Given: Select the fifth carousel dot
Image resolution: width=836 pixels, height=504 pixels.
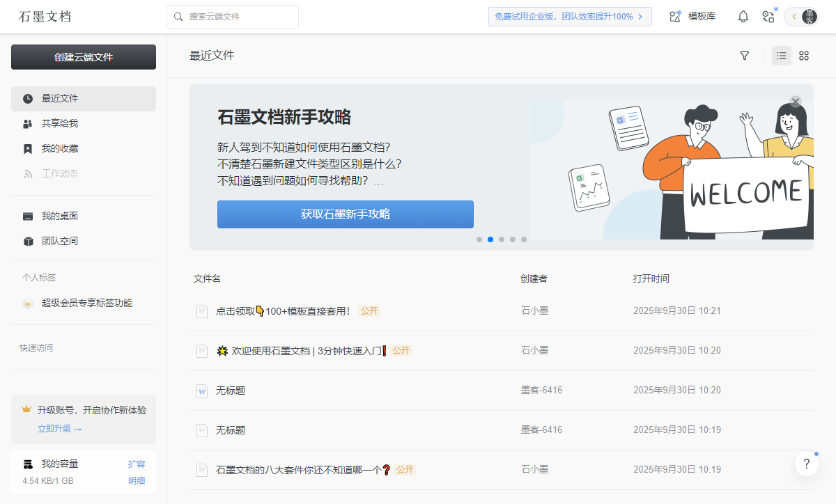Looking at the screenshot, I should (x=524, y=239).
